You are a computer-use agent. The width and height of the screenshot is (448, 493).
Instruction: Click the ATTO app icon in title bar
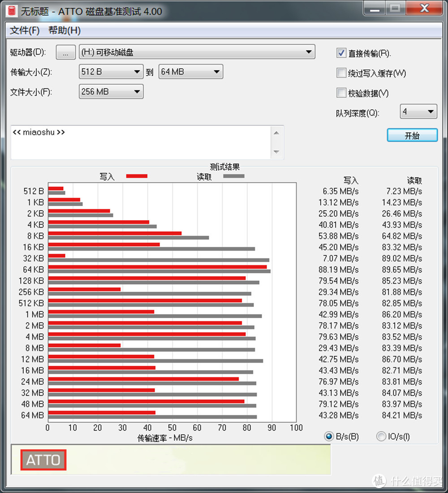pyautogui.click(x=12, y=11)
